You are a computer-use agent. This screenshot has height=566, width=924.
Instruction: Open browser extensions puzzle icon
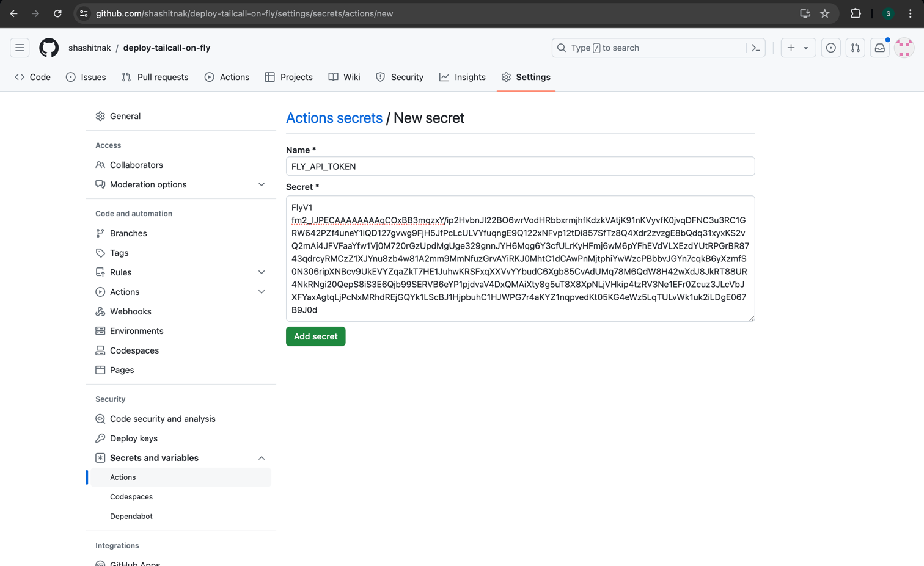pos(856,13)
